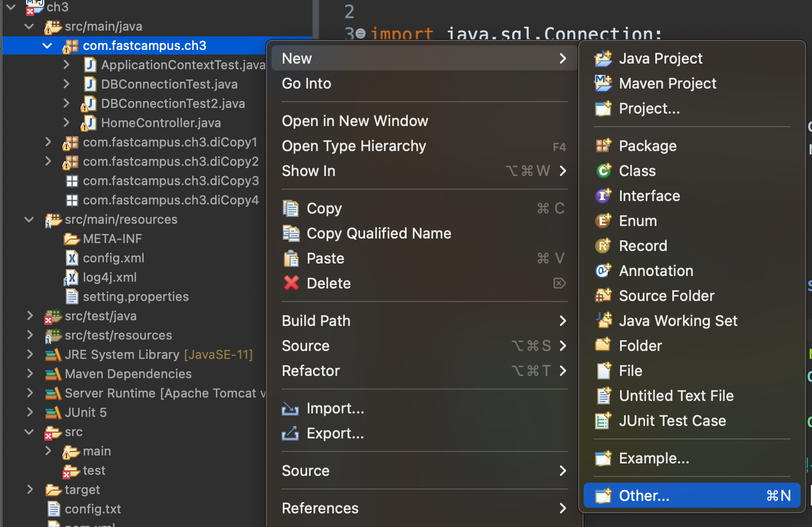Click the Package icon in submenu
The height and width of the screenshot is (527, 812).
coord(603,146)
